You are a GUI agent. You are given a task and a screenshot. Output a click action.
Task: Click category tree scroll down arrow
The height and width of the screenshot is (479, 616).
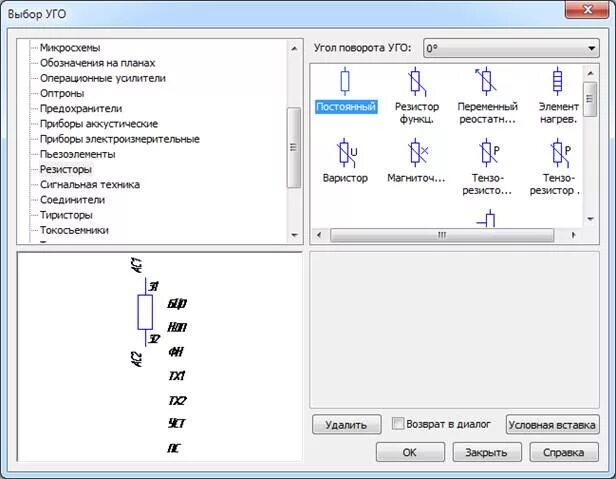(x=294, y=235)
